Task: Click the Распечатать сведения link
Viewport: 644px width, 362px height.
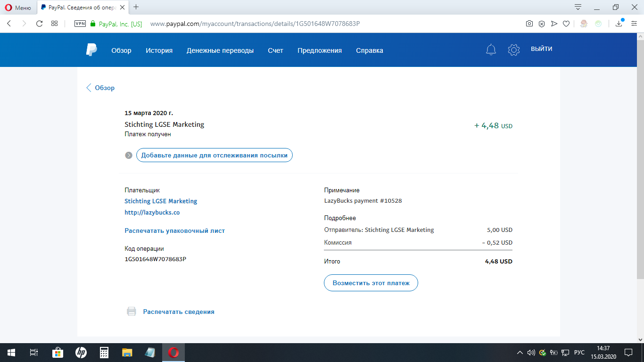Action: [179, 312]
